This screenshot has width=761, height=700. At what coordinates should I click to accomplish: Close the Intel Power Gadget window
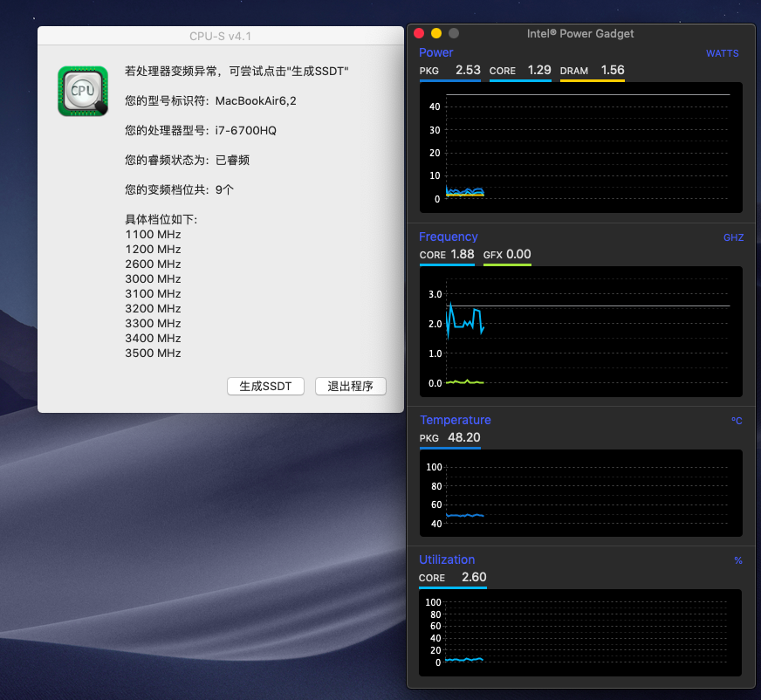[419, 33]
